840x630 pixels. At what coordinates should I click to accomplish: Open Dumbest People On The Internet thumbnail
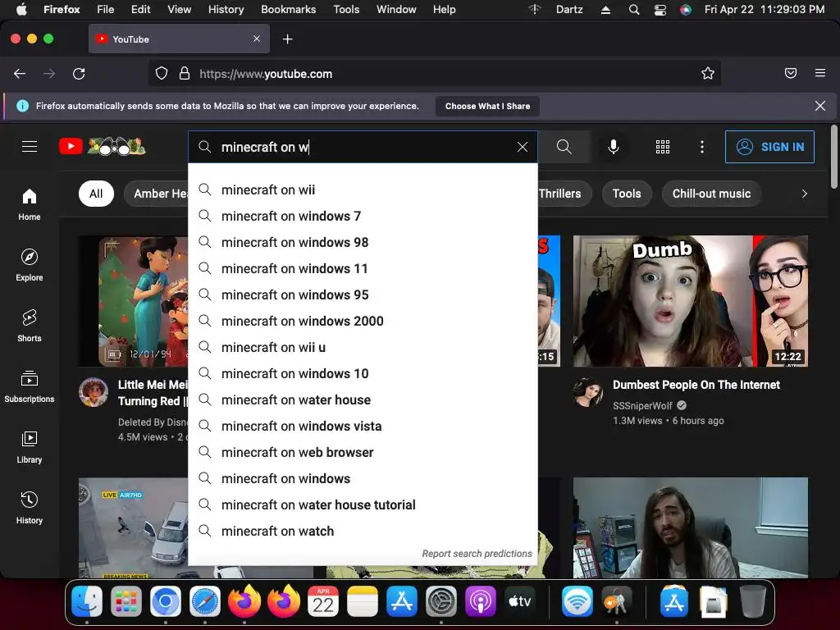691,301
